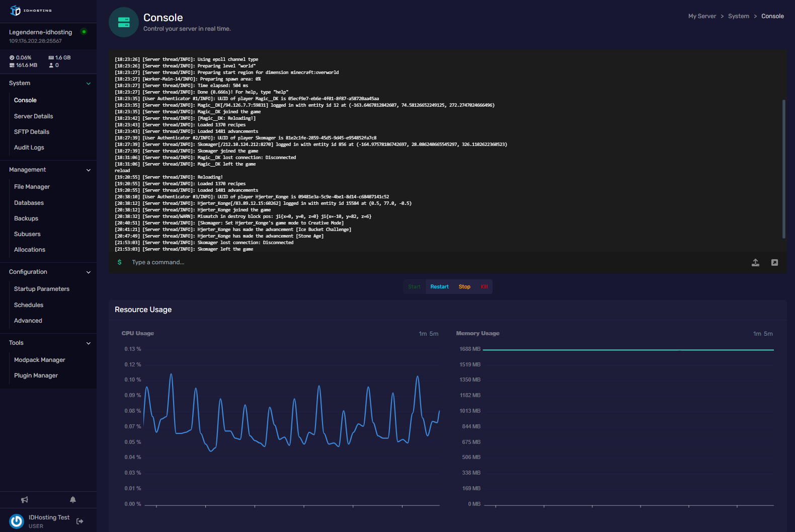
Task: Click the green server status indicator
Action: (x=84, y=32)
